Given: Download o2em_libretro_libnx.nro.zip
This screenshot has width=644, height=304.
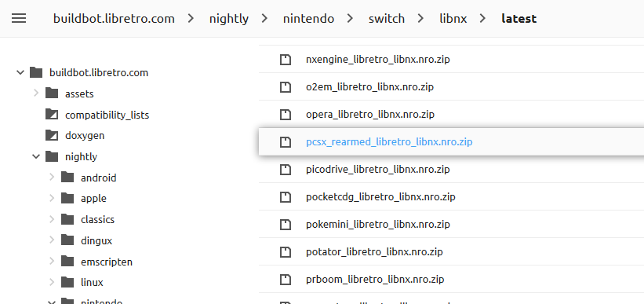Looking at the screenshot, I should pyautogui.click(x=369, y=87).
